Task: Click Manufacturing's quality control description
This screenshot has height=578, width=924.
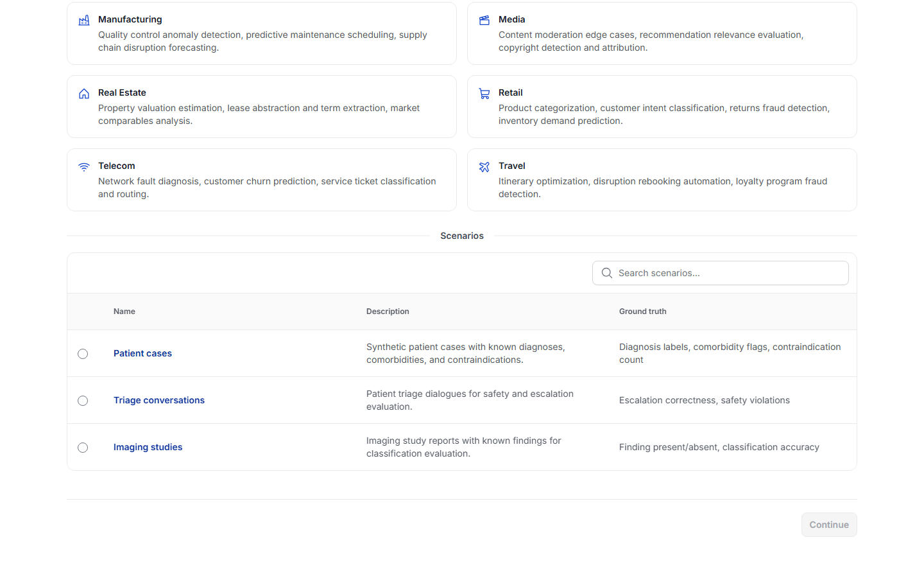Action: coord(262,41)
